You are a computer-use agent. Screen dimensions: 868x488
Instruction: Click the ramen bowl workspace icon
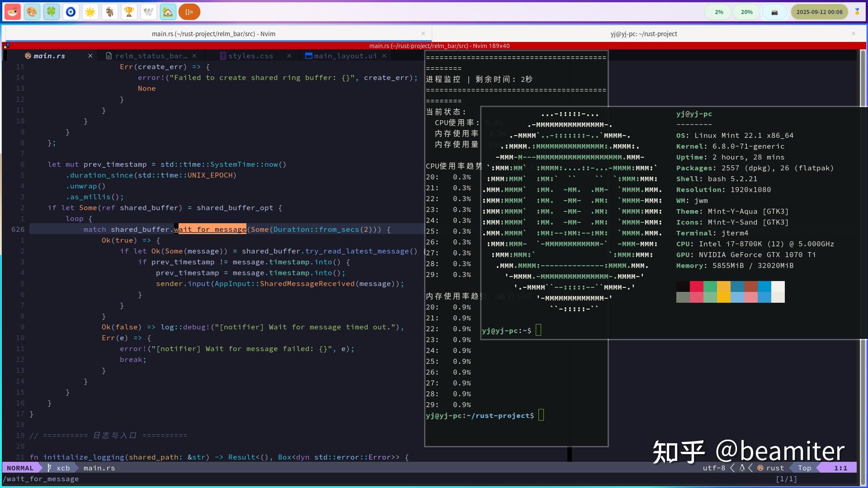[x=13, y=12]
